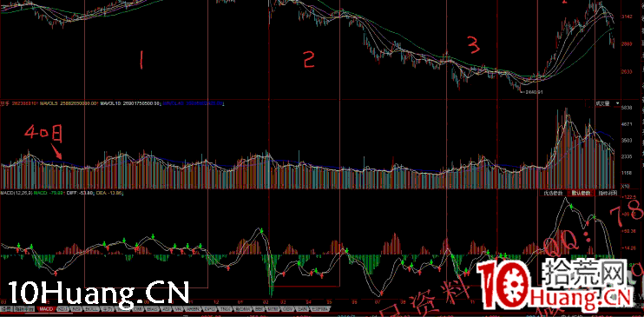Click the 指标说明 button
This screenshot has height=317, width=644.
[608, 193]
